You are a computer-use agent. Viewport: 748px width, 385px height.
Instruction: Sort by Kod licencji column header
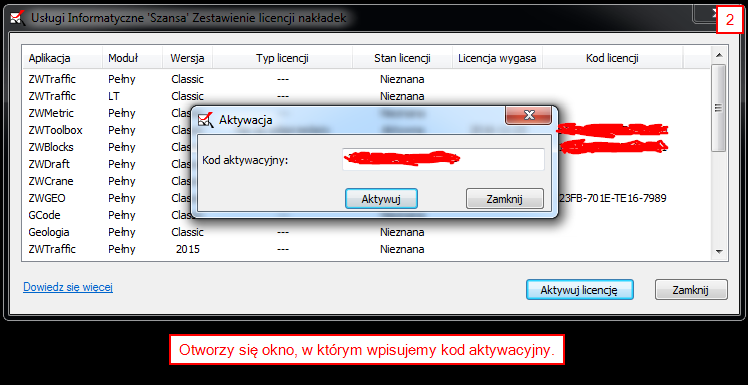pyautogui.click(x=613, y=58)
